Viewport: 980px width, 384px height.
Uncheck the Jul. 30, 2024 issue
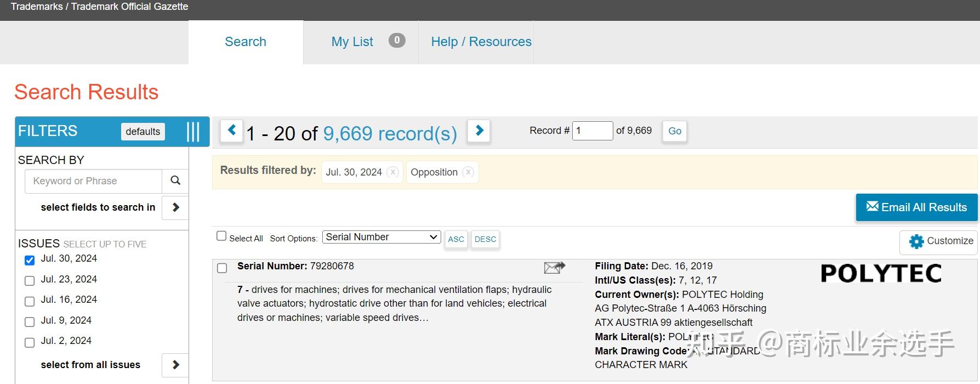(x=30, y=260)
